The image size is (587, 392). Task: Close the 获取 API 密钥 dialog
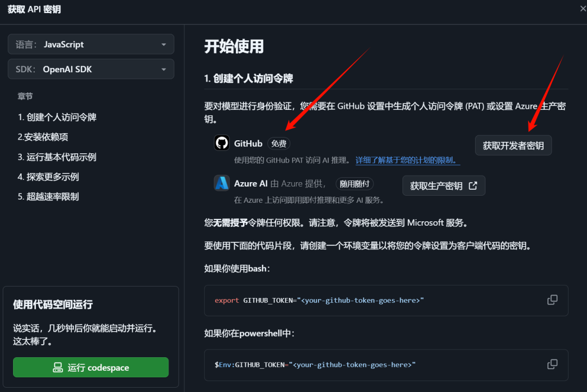click(x=583, y=9)
